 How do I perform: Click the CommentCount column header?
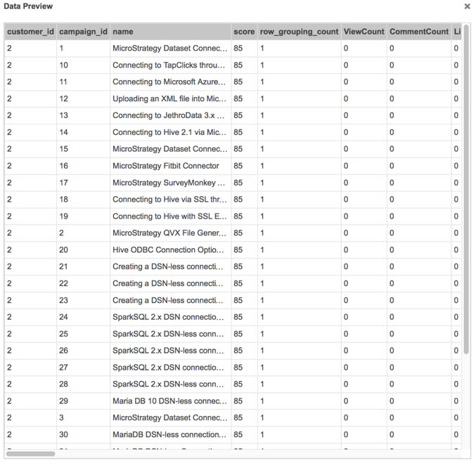(x=419, y=32)
